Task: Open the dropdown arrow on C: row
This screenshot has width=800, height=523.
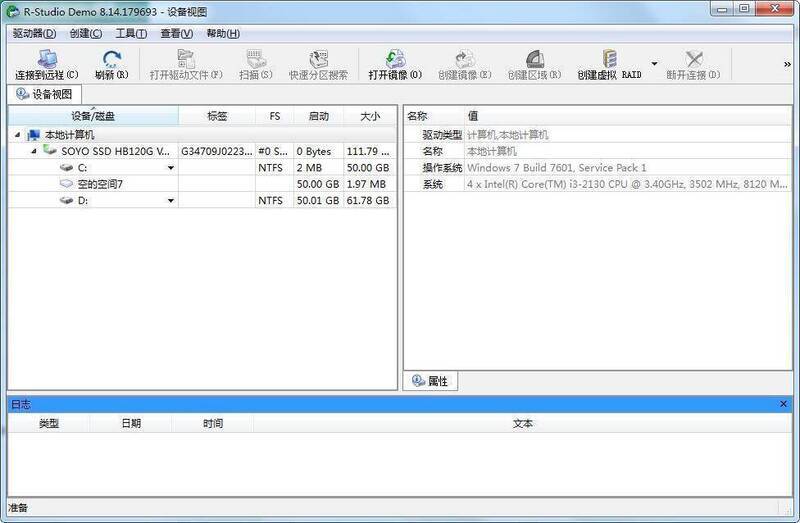Action: click(x=171, y=168)
